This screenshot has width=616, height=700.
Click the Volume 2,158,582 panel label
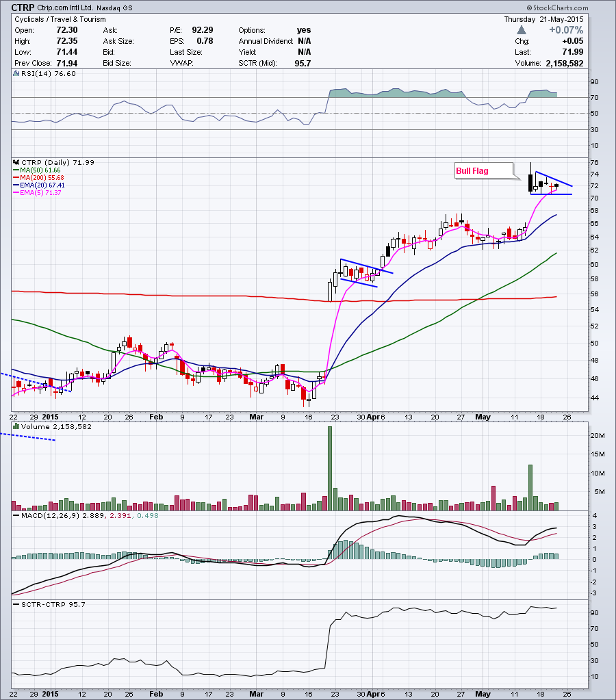coord(56,426)
